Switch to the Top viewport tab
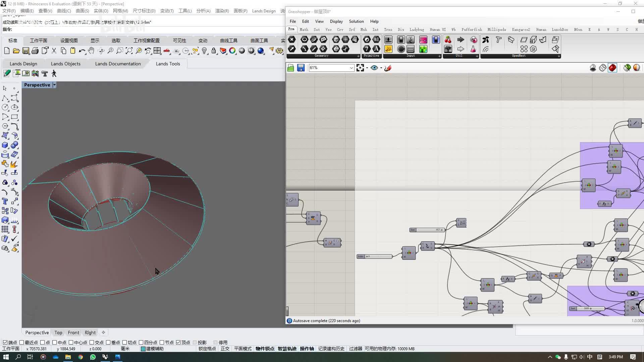The height and width of the screenshot is (362, 644). [58, 333]
